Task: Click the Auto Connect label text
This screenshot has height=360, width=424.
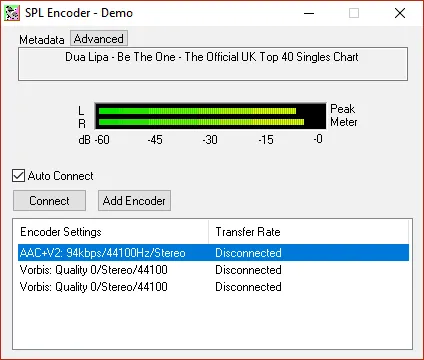Action: point(61,176)
